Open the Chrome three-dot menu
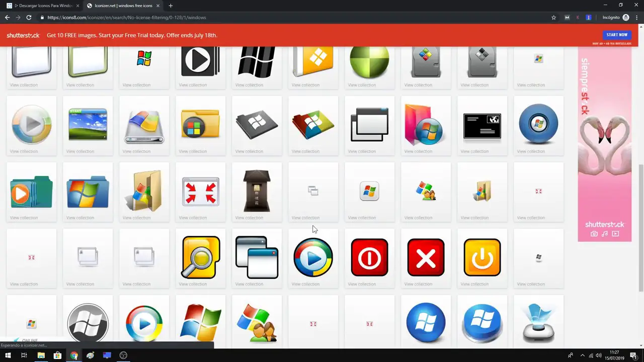Screen dimensions: 644x362 coord(637,17)
